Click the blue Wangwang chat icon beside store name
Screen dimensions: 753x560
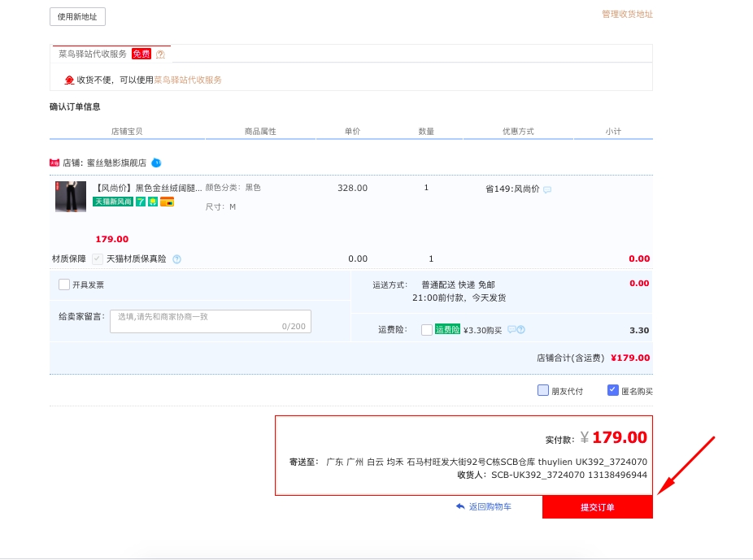click(x=156, y=163)
